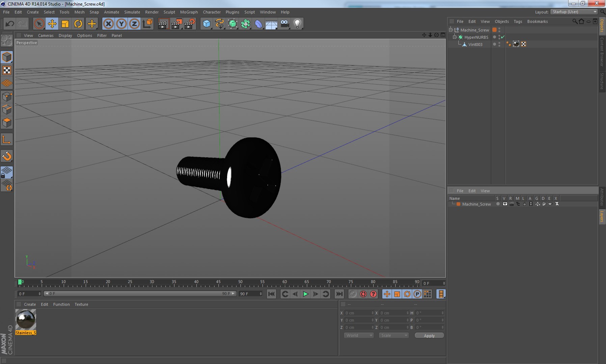Enable the Axis mode icon

click(7, 140)
